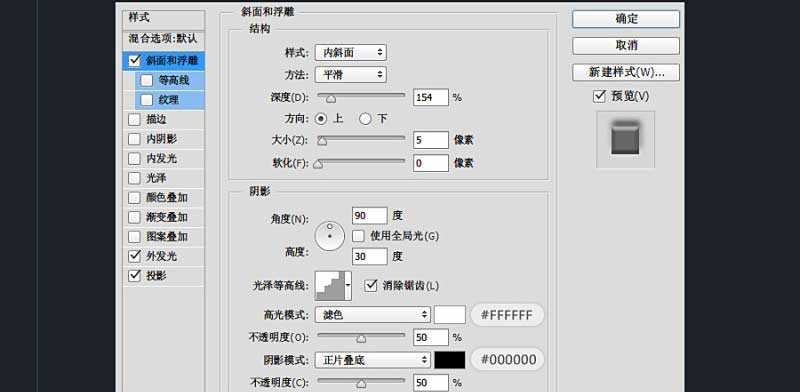Enable the 内发光 checkbox
Screen dimensions: 800x392
click(134, 159)
